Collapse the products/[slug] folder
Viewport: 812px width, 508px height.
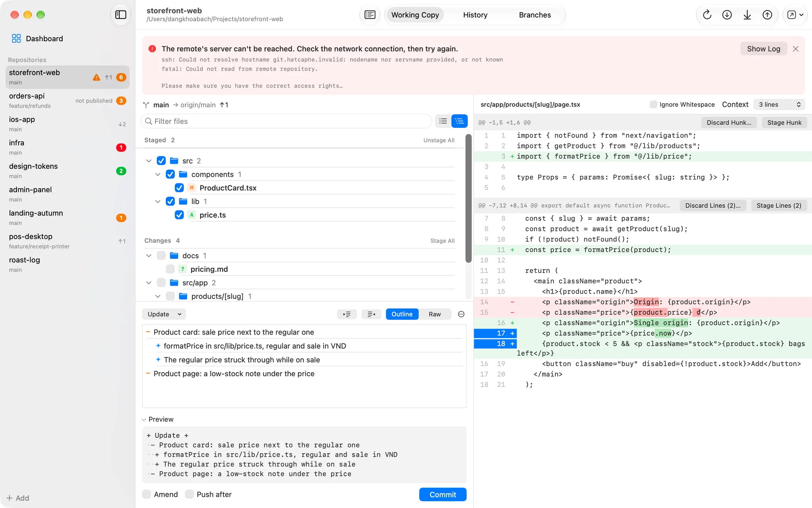tap(158, 296)
